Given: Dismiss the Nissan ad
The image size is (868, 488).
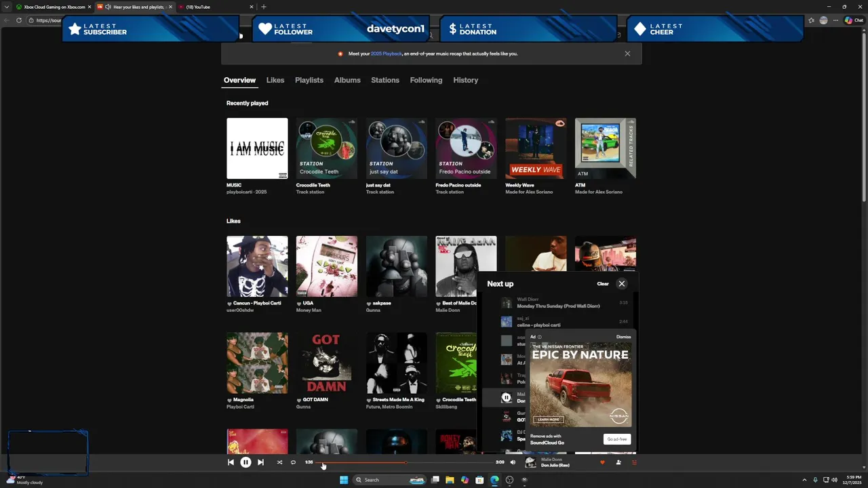Looking at the screenshot, I should 623,337.
